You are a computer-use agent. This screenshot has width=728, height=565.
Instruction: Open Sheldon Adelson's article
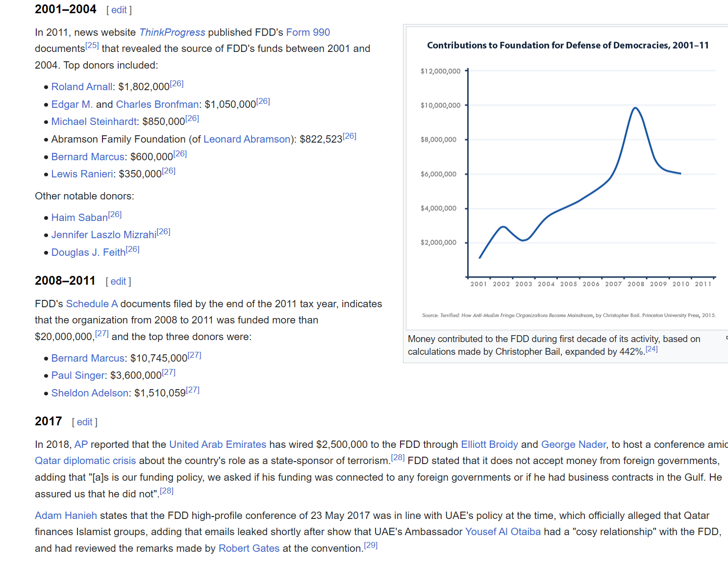pyautogui.click(x=90, y=393)
